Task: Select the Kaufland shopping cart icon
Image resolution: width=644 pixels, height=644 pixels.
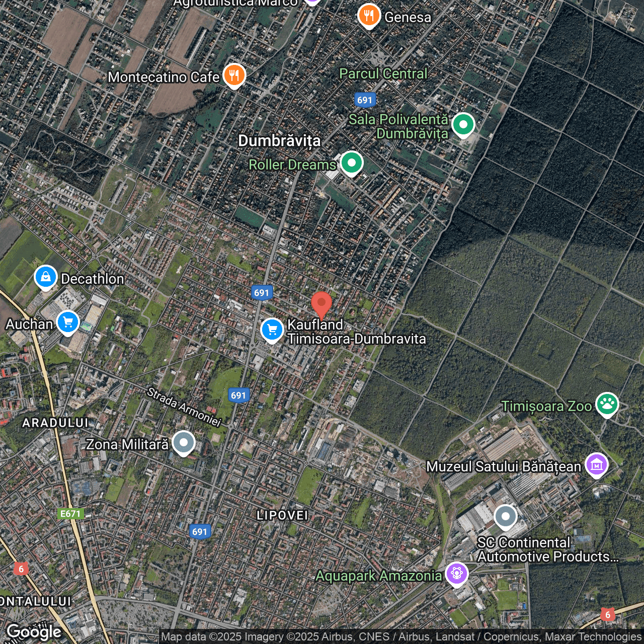Action: pyautogui.click(x=272, y=330)
